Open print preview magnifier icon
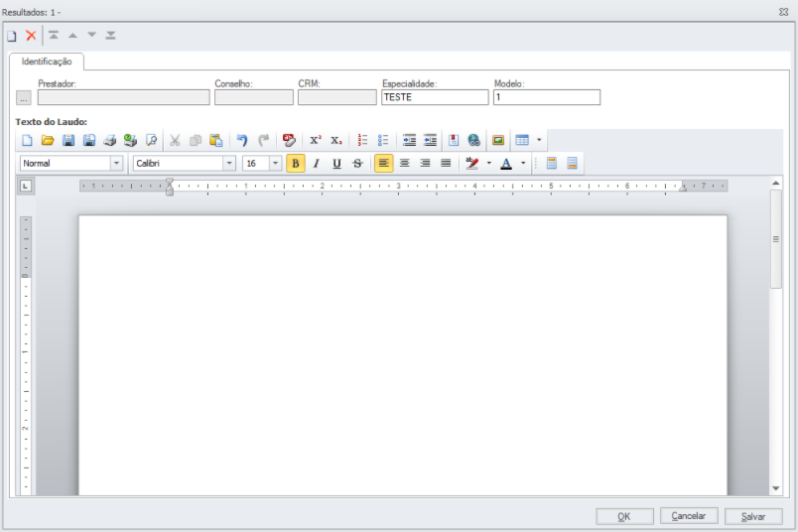Viewport: 798px width, 532px height. pyautogui.click(x=151, y=140)
